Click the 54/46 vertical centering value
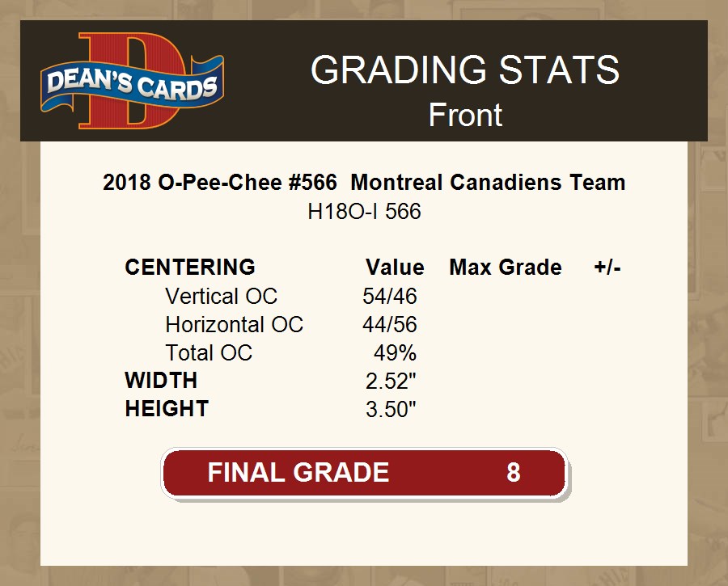Screen dimensions: 728x586 pyautogui.click(x=390, y=297)
